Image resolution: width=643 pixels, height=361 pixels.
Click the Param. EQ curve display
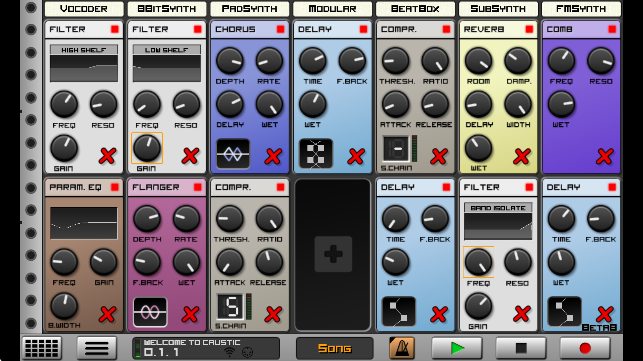coord(84,223)
